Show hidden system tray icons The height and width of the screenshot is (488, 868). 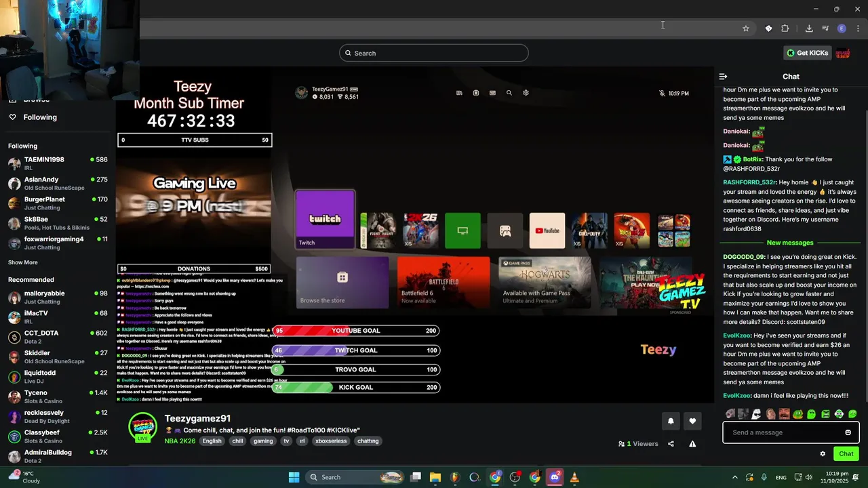coord(734,477)
